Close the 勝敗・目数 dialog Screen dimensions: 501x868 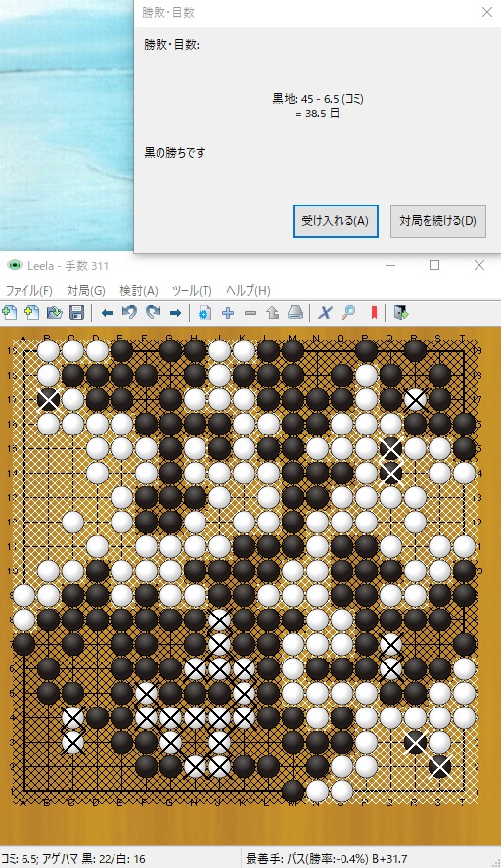[487, 12]
